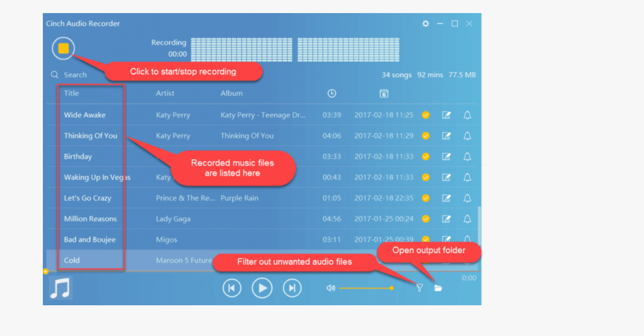The height and width of the screenshot is (336, 644).
Task: Skip to next track button
Action: coord(292,288)
